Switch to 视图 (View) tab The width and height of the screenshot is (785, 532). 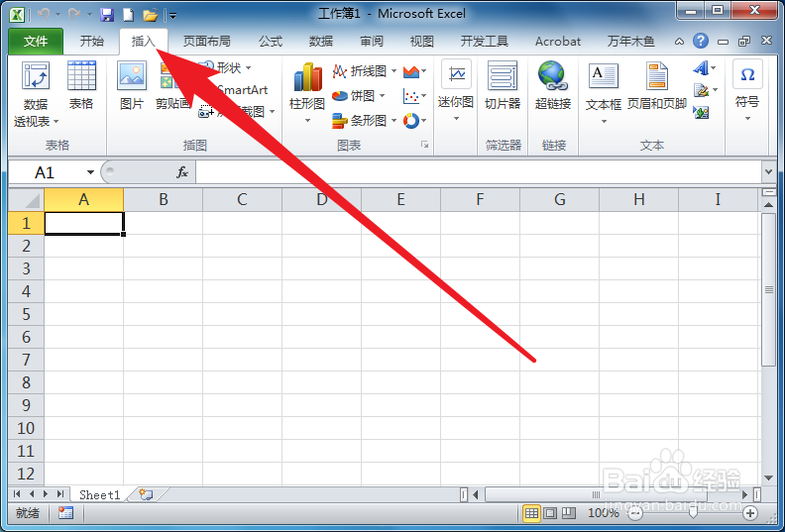pyautogui.click(x=421, y=41)
